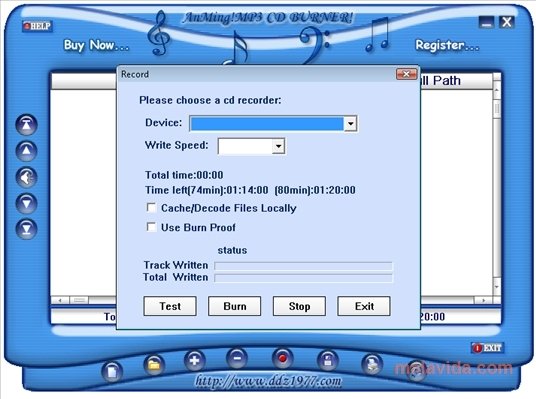This screenshot has width=536, height=399.
Task: Open the Register... link
Action: tap(447, 45)
